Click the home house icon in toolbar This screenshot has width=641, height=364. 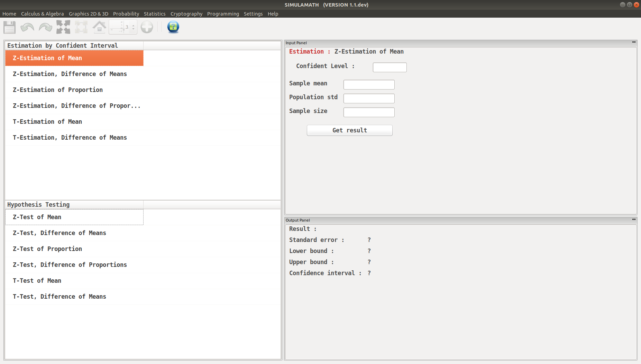click(99, 27)
